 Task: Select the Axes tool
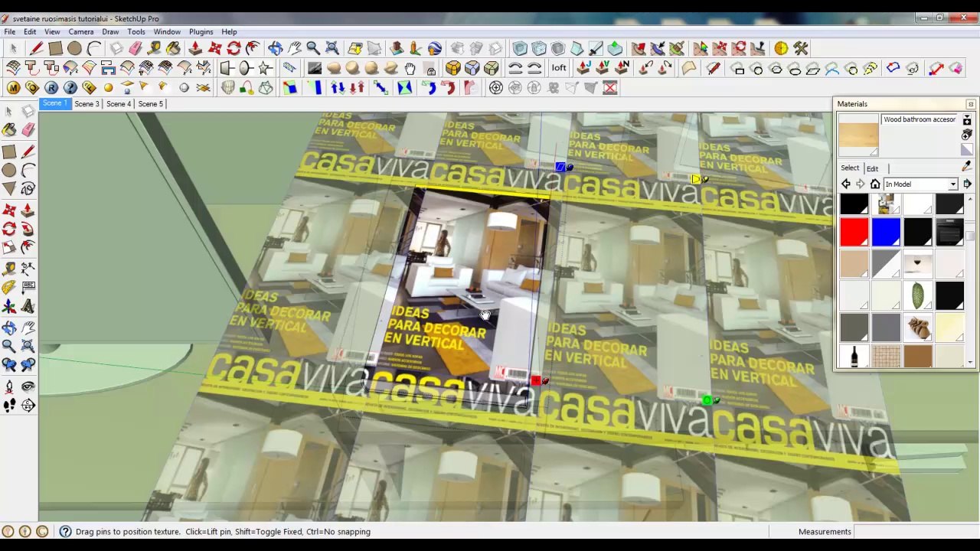[9, 306]
